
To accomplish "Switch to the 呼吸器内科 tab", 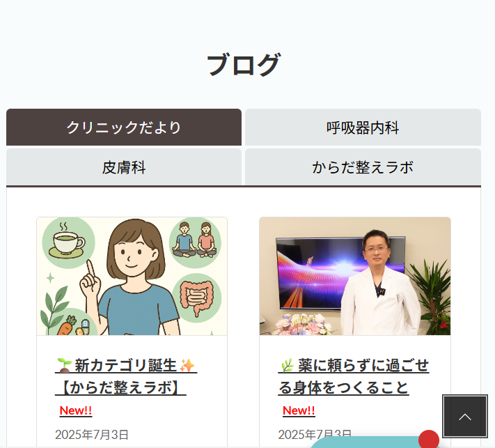I will [363, 128].
